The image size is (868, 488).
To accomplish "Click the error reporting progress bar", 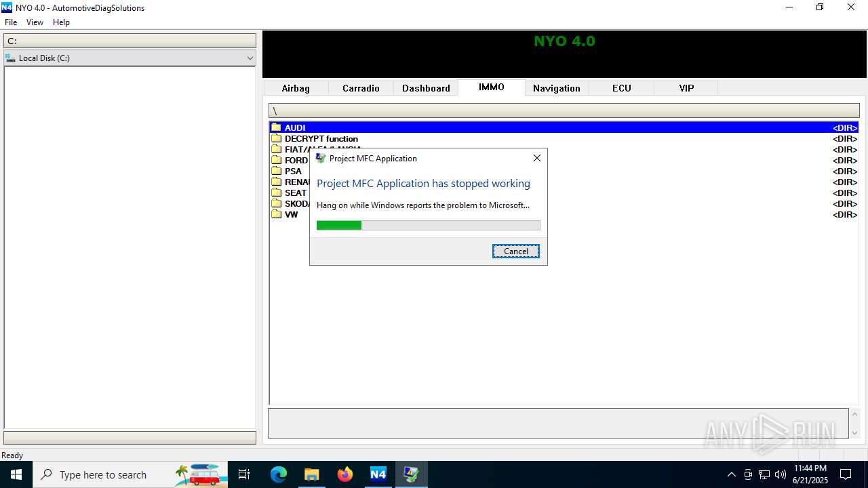I will coord(429,226).
